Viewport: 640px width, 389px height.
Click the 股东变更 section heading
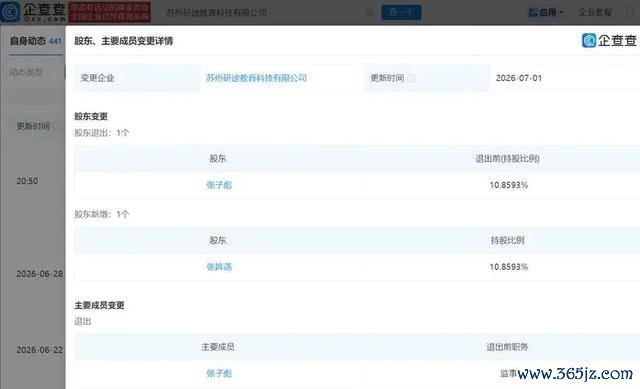pyautogui.click(x=91, y=116)
